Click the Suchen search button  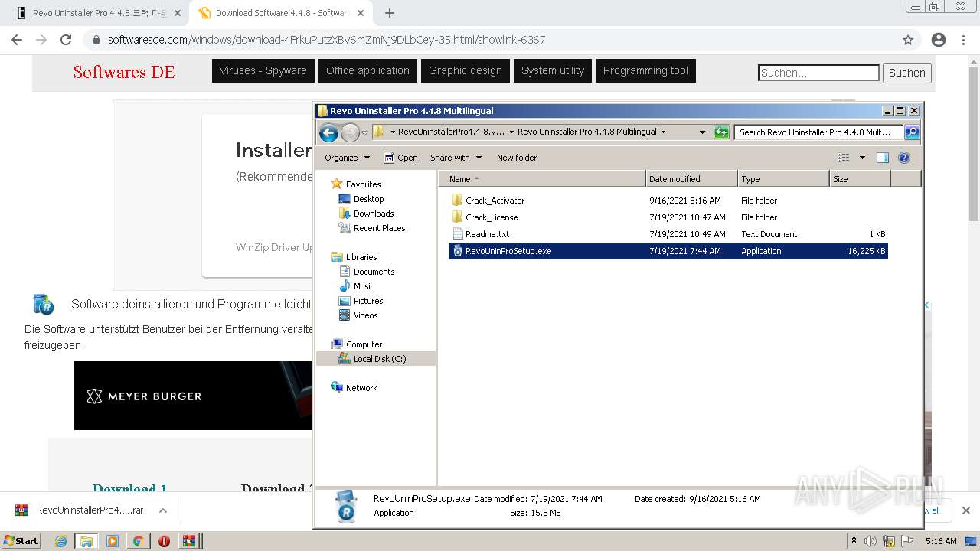tap(907, 73)
